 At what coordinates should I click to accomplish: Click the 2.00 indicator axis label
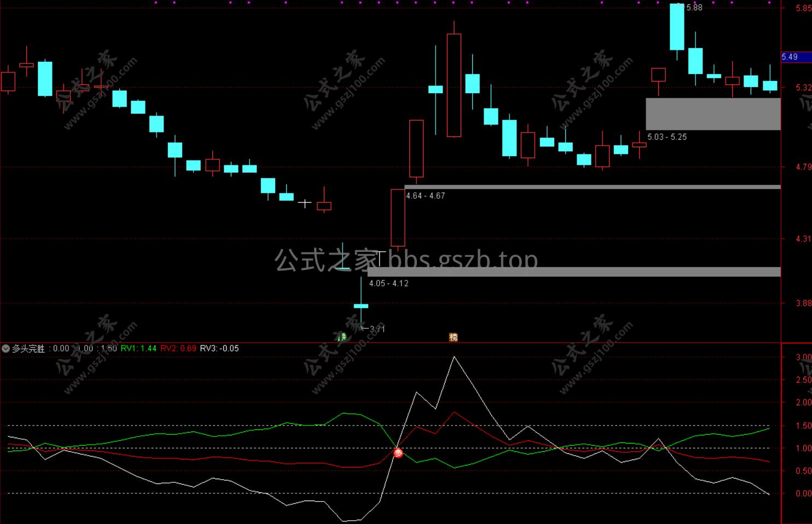pyautogui.click(x=804, y=402)
